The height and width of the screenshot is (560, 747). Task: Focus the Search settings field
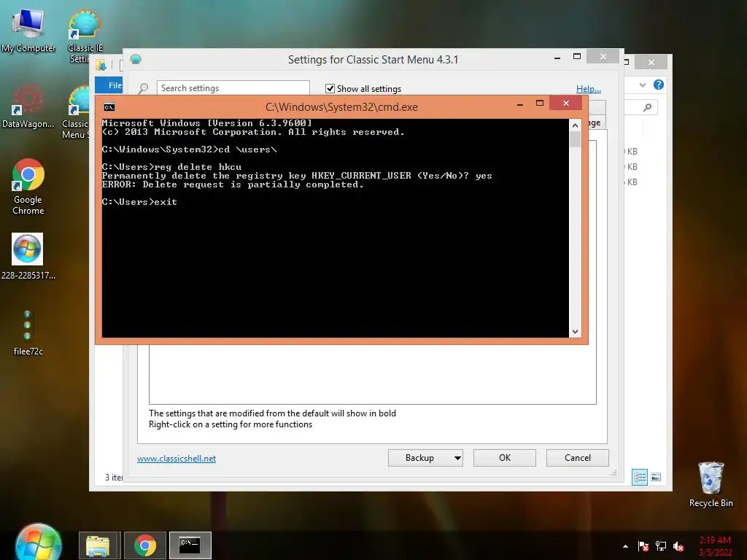pos(233,88)
